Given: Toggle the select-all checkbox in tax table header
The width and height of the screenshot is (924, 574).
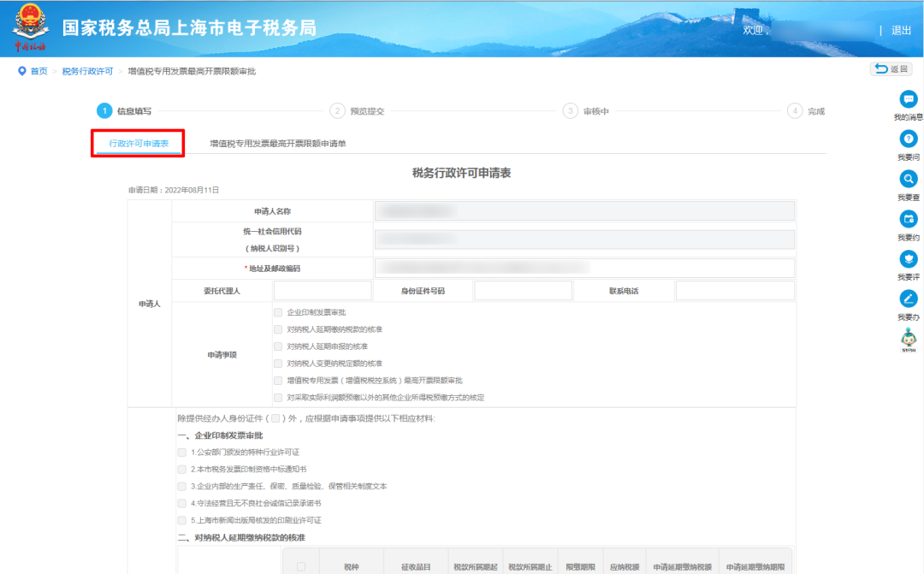Looking at the screenshot, I should [x=301, y=567].
